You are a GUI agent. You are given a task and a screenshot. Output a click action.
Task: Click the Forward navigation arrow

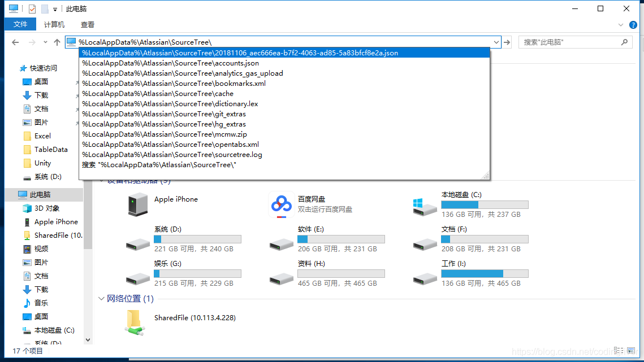[32, 42]
